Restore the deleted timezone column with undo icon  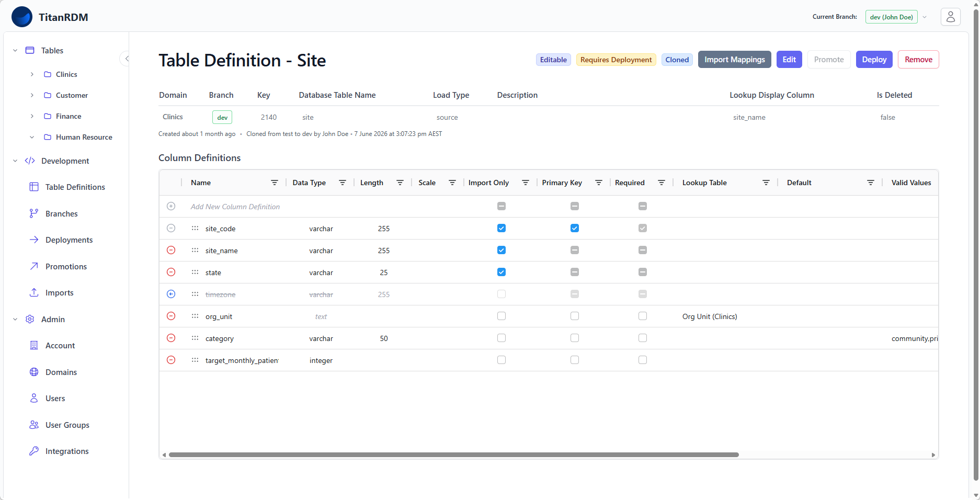pyautogui.click(x=171, y=294)
